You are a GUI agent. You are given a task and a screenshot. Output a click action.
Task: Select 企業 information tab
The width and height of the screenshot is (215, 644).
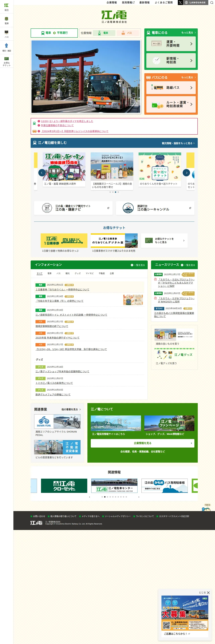[112, 274]
